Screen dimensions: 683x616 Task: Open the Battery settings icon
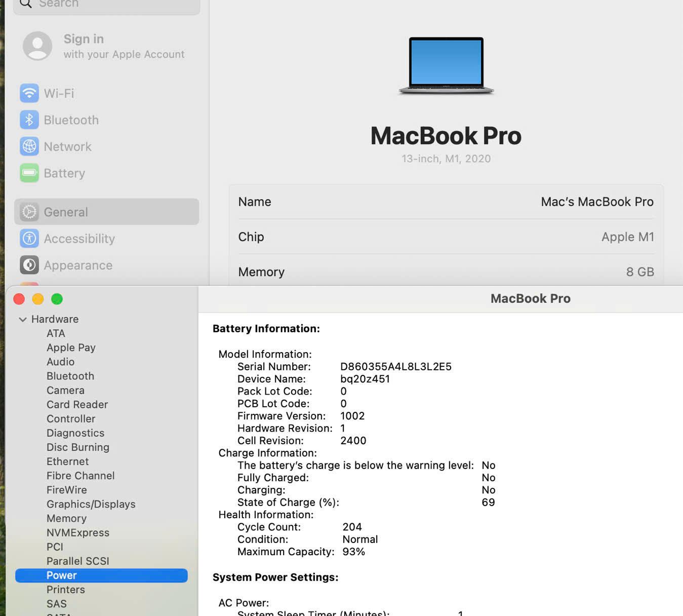29,173
